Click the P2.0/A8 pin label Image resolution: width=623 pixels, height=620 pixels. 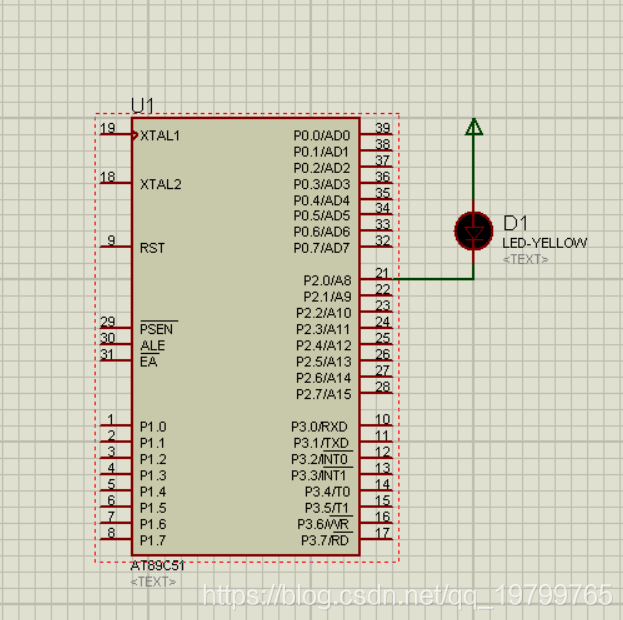click(x=327, y=281)
